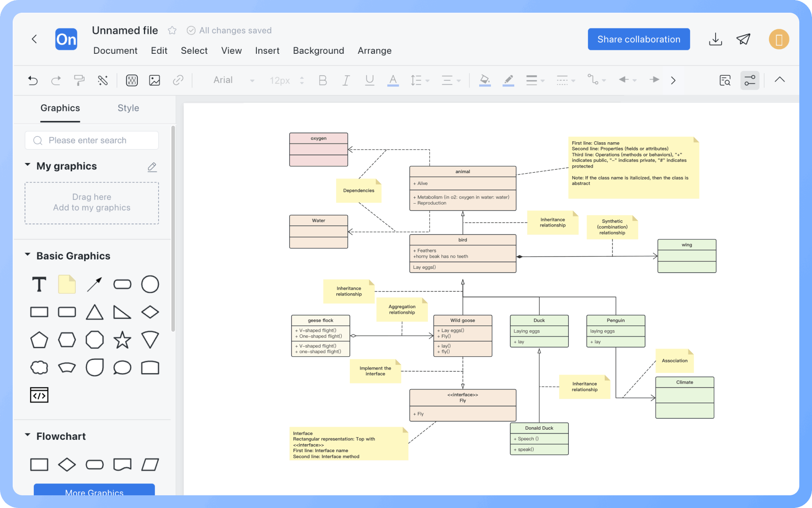Open the line spacing dropdown
The height and width of the screenshot is (508, 812).
coord(420,80)
